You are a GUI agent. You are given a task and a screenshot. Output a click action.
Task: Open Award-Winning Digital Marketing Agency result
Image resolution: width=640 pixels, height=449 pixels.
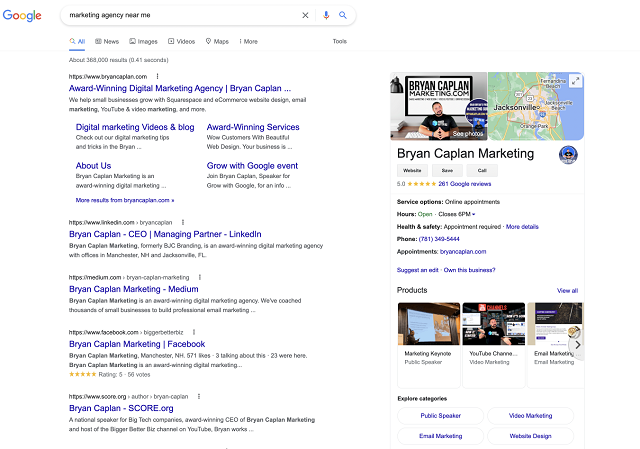pos(180,88)
